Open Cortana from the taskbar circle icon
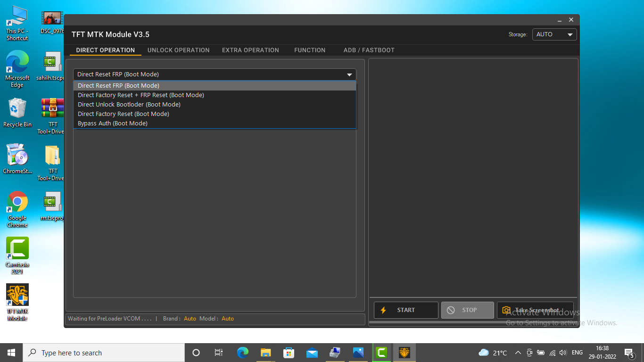 [196, 353]
